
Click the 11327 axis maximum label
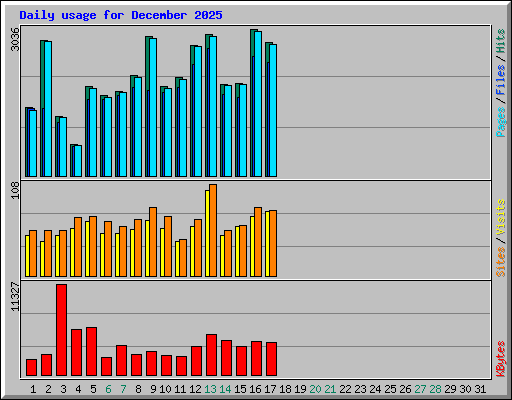15,297
